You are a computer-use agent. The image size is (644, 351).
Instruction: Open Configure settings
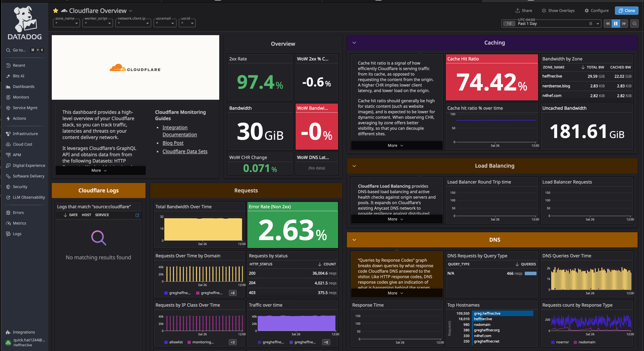point(597,11)
